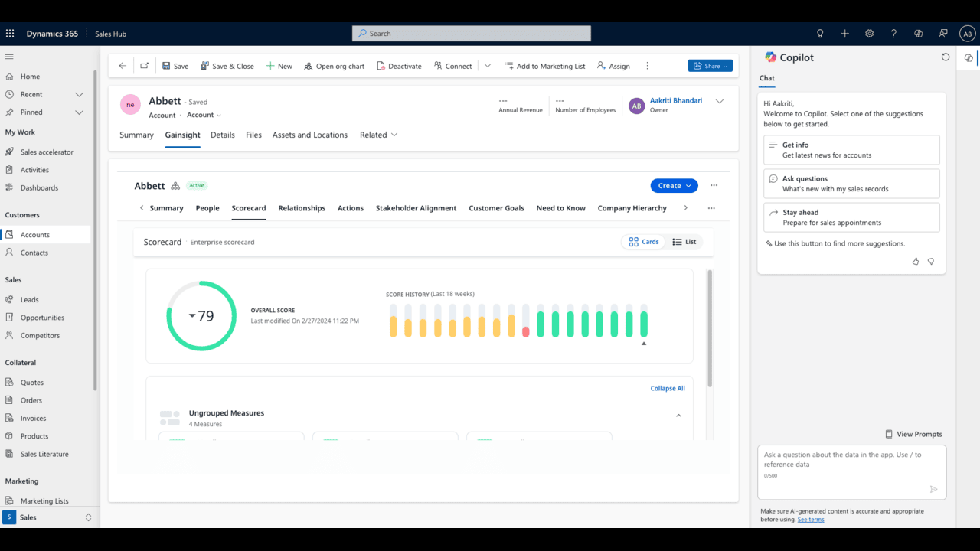Open the Details form tab
This screenshot has height=551, width=980.
pyautogui.click(x=223, y=135)
